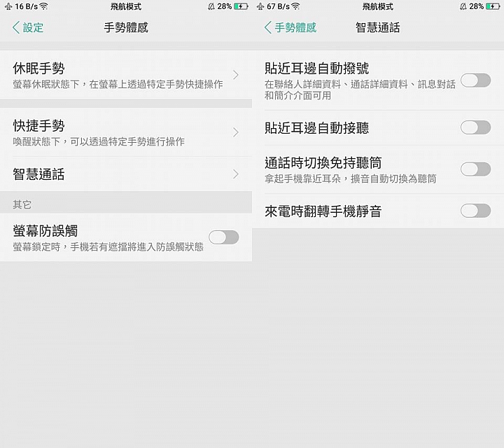Tap back arrow icon beside 設定
Viewport: 504px width, 448px height.
coord(16,27)
